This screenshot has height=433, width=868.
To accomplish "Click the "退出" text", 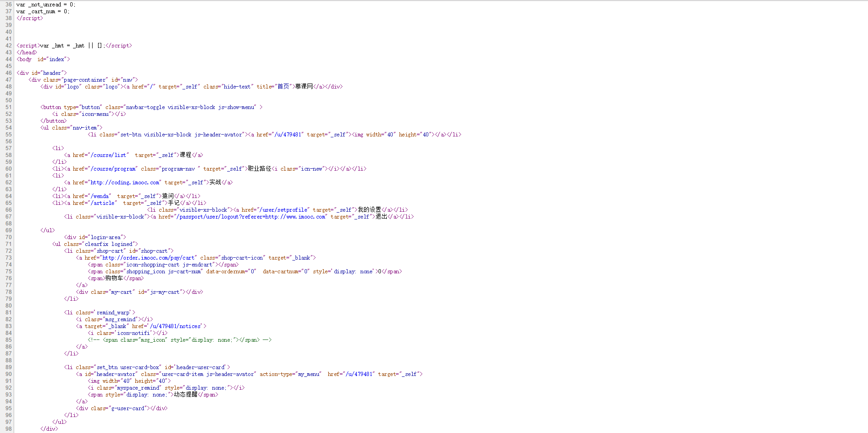I will pos(381,217).
